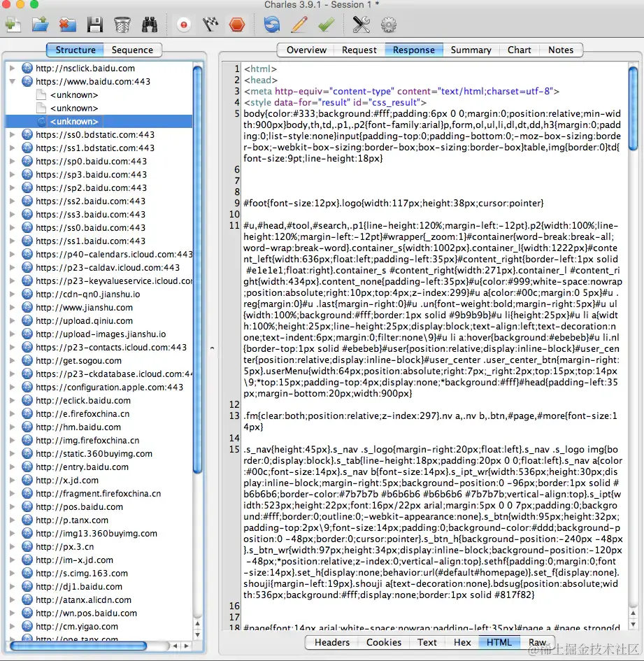644x661 pixels.
Task: Click globe icon of eclick.baidu.com
Action: (x=27, y=400)
